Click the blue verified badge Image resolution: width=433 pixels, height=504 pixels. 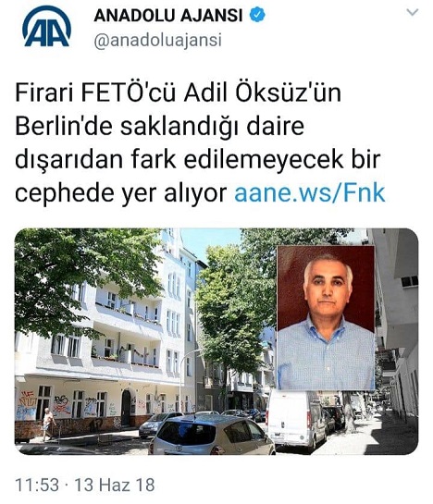point(257,15)
